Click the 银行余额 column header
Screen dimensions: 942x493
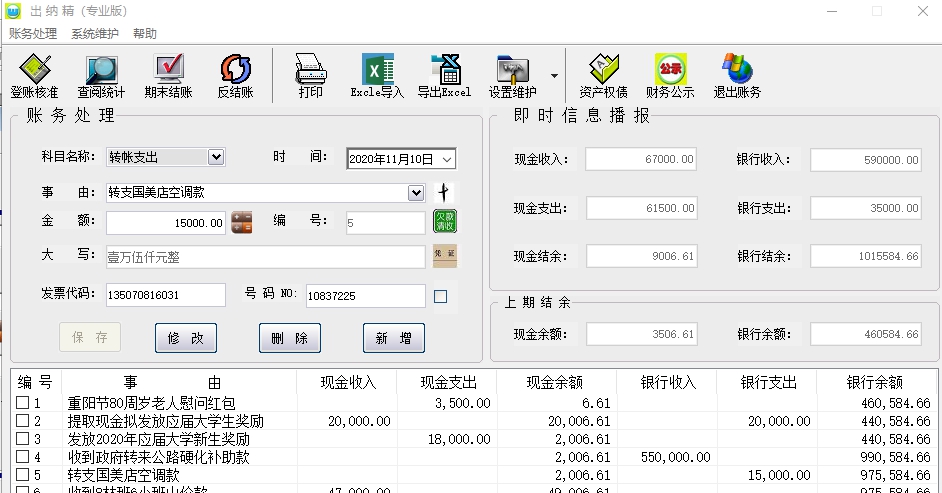(875, 382)
